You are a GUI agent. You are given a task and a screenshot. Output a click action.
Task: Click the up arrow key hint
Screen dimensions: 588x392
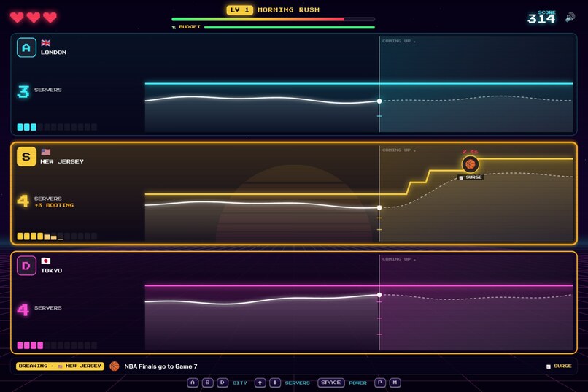260,383
